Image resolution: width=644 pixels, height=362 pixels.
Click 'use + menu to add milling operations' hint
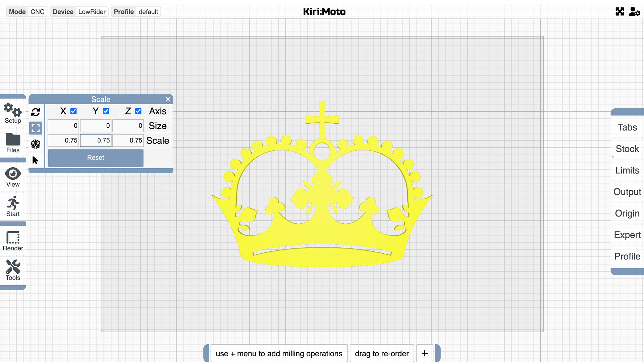[279, 353]
